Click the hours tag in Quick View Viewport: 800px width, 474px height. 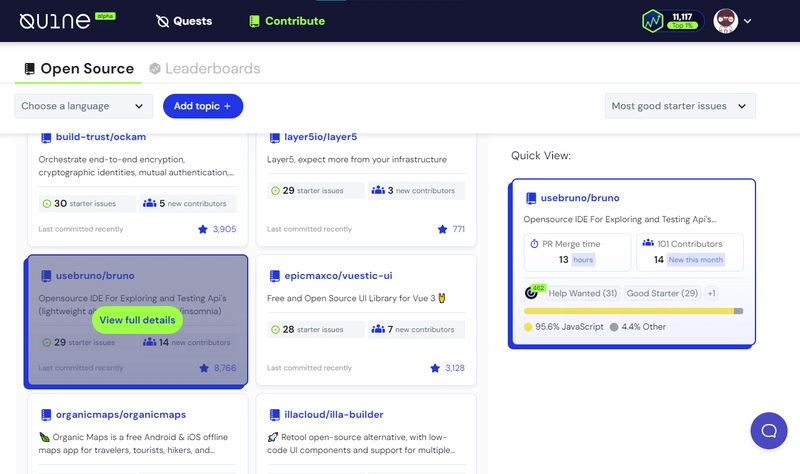(x=583, y=260)
